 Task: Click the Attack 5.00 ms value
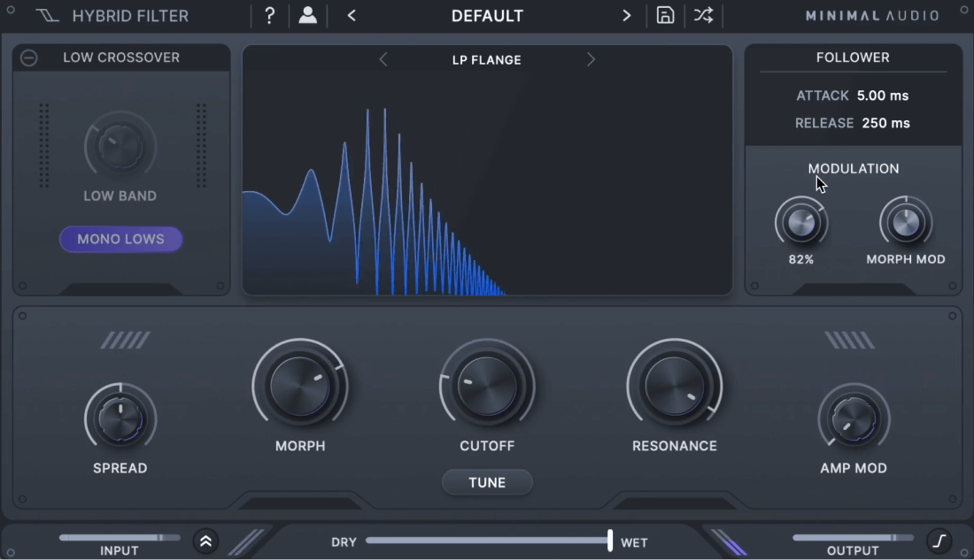pos(883,96)
